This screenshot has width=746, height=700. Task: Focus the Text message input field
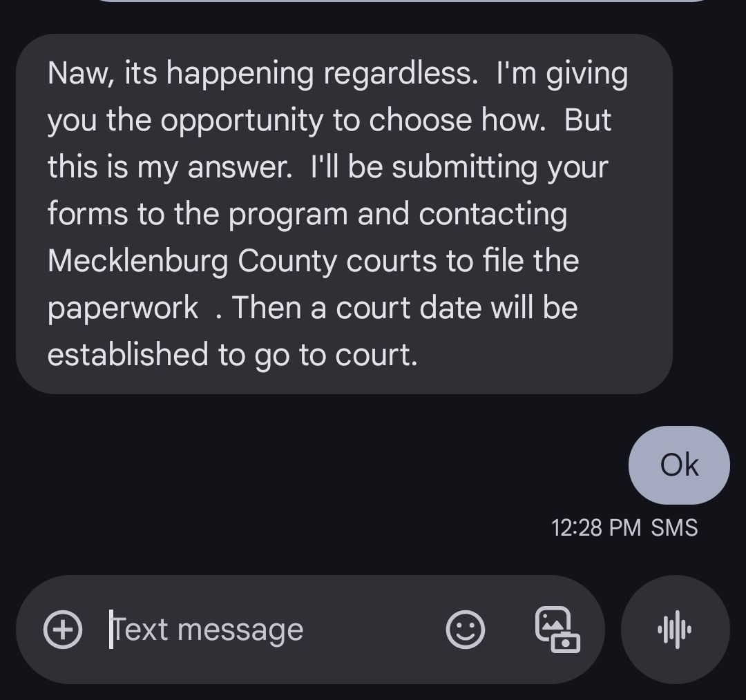pos(310,630)
